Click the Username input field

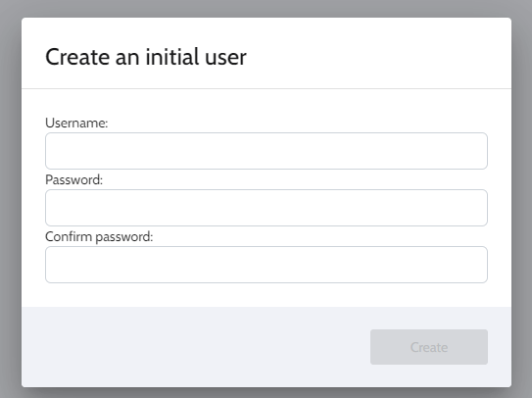[266, 151]
